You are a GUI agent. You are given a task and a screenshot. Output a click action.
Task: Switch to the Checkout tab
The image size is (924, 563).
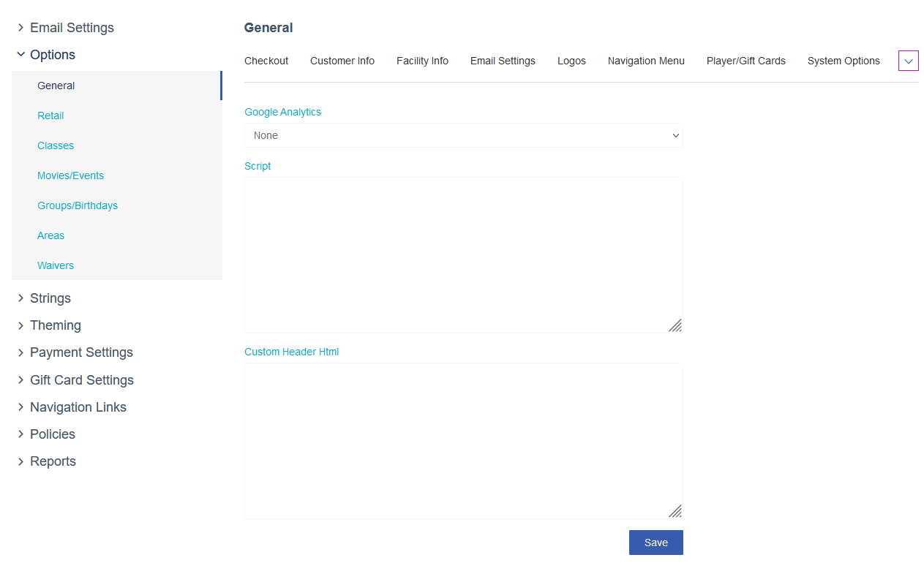[266, 61]
